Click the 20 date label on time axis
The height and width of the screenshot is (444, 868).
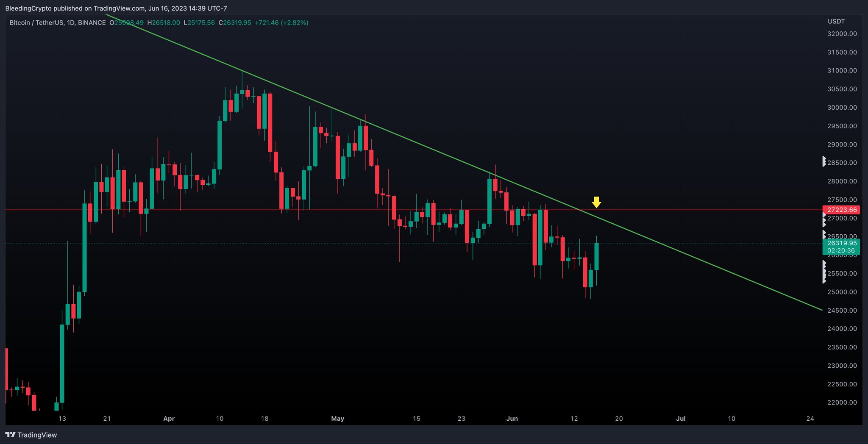point(619,419)
